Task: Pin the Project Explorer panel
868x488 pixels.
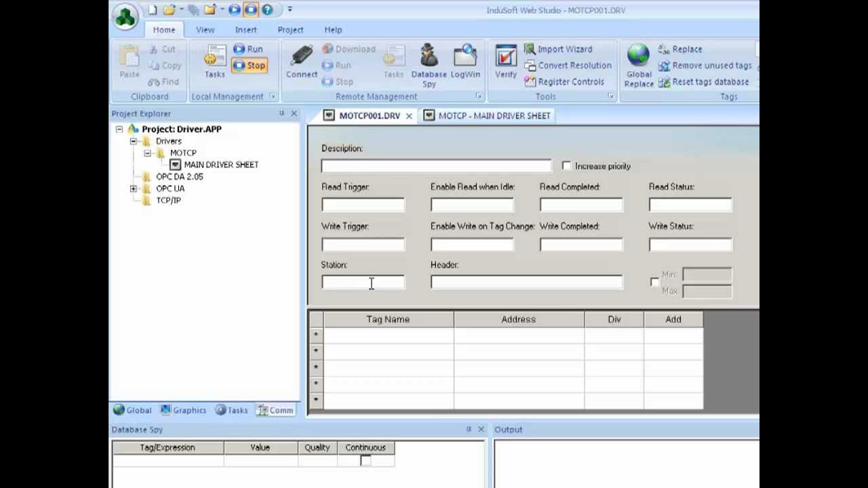Action: [281, 113]
